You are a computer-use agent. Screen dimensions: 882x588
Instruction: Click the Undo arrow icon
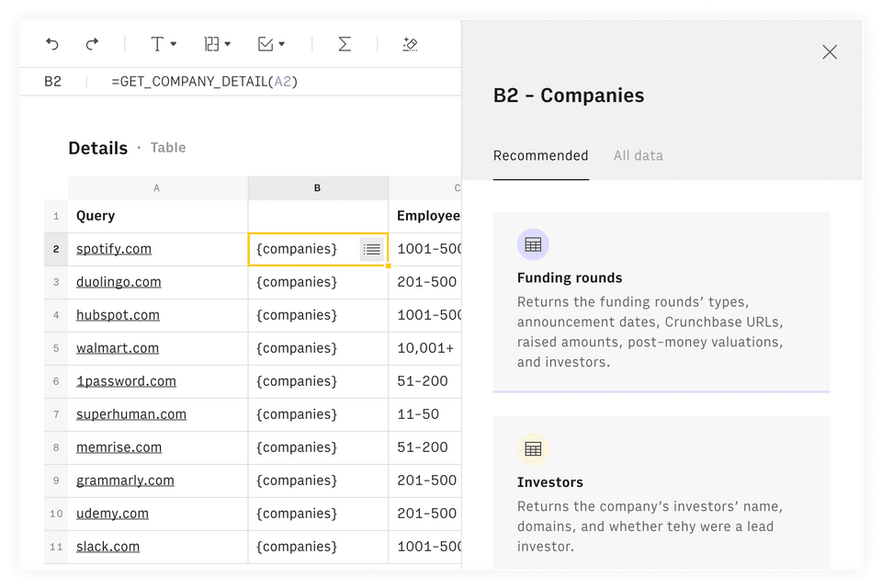52,44
